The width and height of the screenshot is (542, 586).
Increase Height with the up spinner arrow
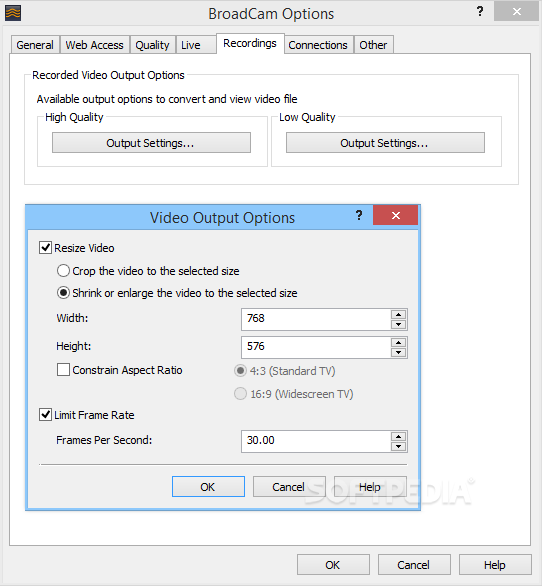398,343
